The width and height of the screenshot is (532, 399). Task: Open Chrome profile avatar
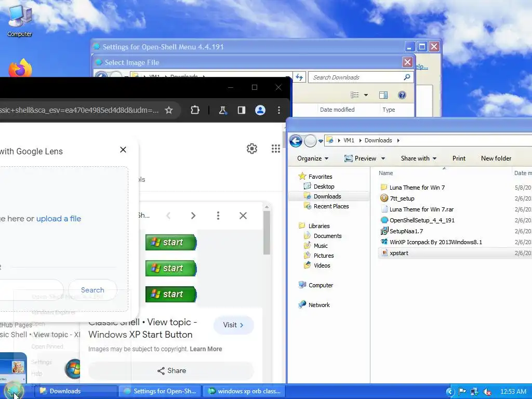pyautogui.click(x=260, y=110)
